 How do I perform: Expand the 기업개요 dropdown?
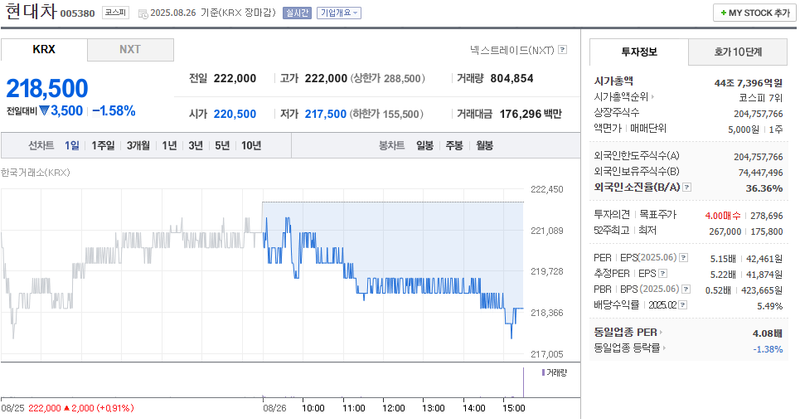click(339, 13)
